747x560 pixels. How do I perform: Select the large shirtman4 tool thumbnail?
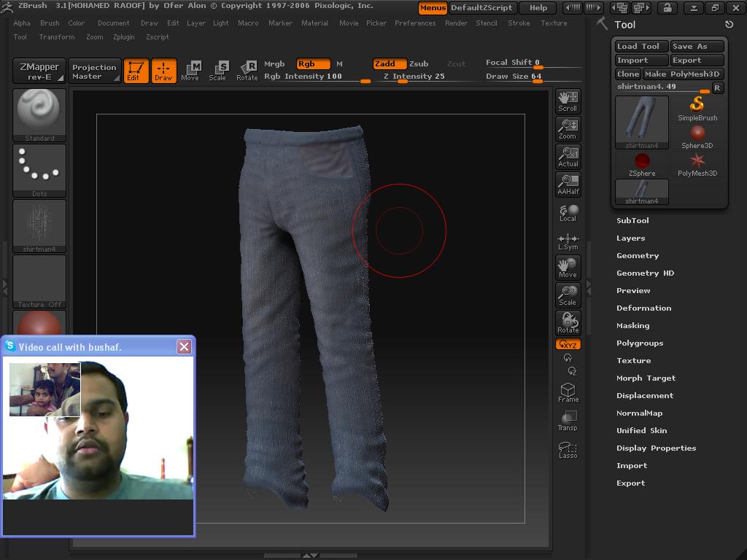642,122
